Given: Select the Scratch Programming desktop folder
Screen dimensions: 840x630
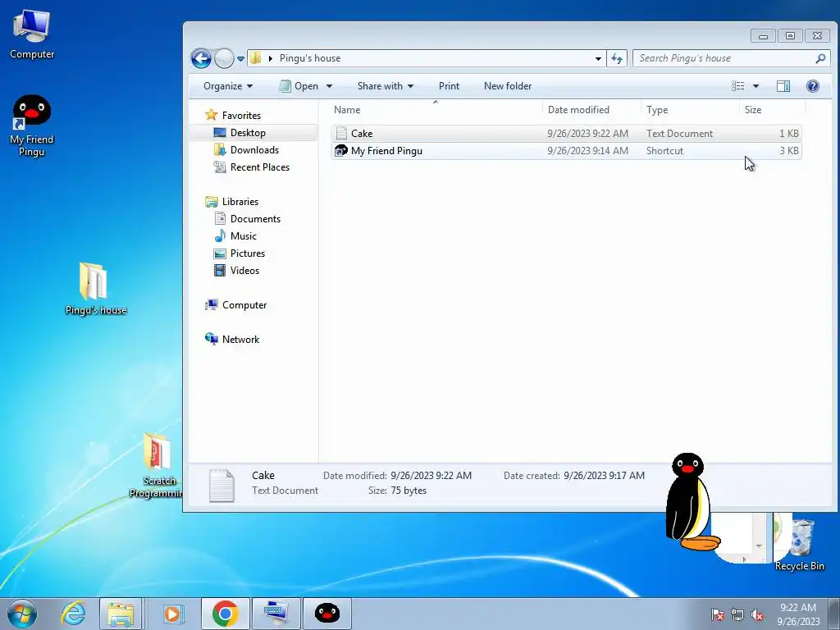Looking at the screenshot, I should [156, 466].
